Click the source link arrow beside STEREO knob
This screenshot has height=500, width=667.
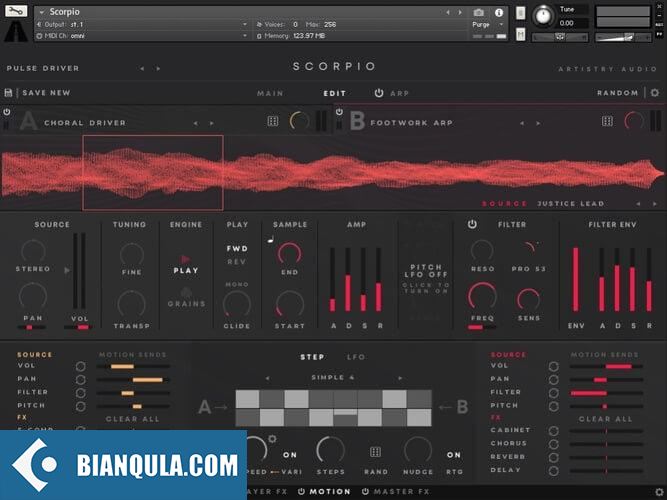[67, 270]
